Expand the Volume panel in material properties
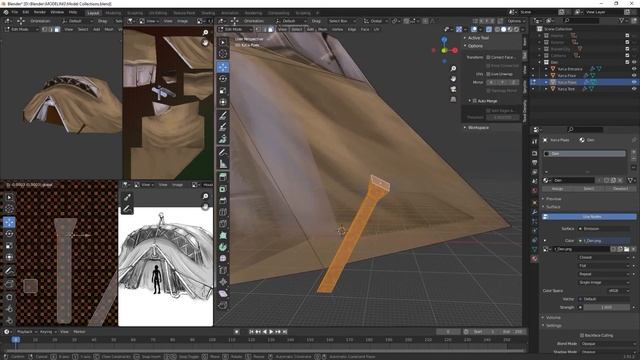The image size is (640, 360). click(x=553, y=317)
